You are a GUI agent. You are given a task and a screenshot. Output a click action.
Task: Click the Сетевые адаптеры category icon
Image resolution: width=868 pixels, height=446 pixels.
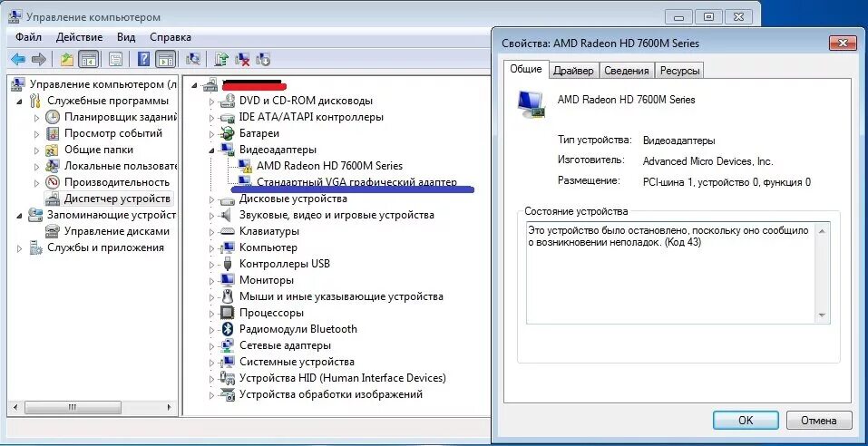tap(228, 345)
